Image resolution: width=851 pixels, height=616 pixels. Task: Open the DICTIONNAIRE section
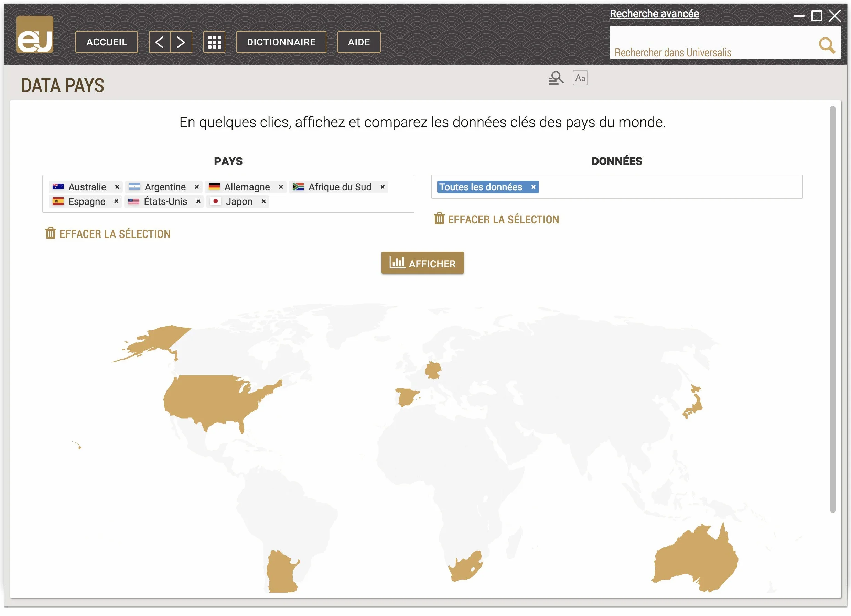[281, 42]
